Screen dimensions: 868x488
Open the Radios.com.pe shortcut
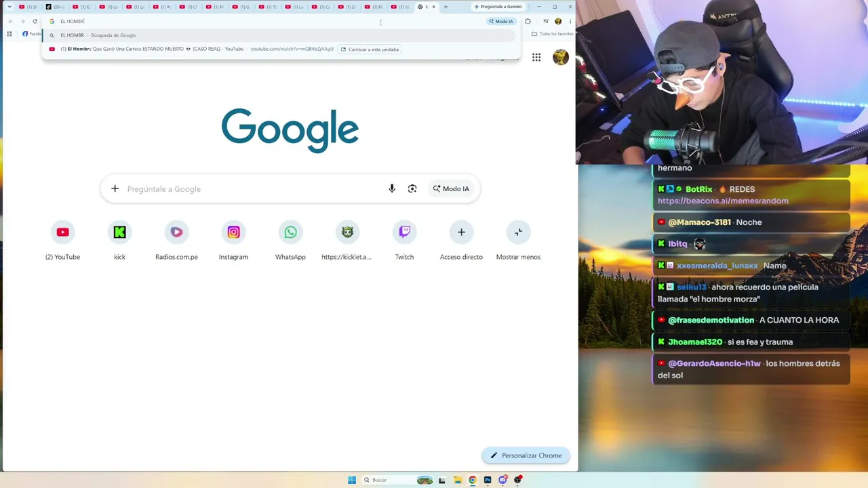point(176,241)
